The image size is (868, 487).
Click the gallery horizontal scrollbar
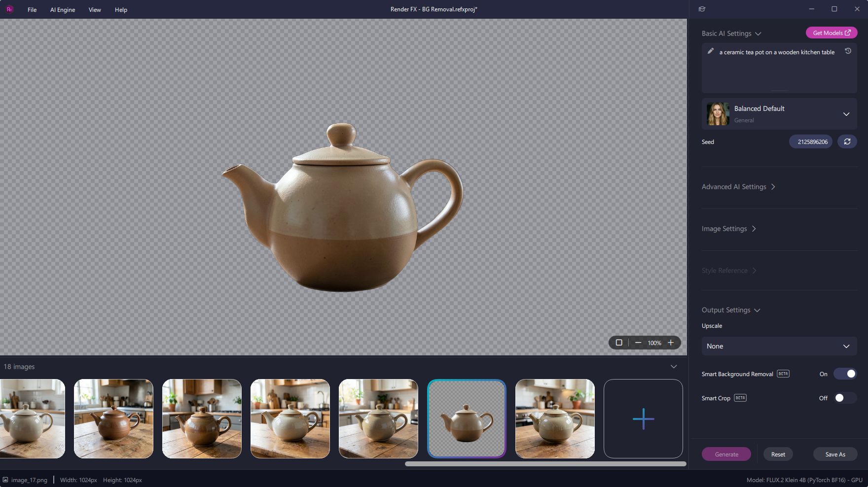click(545, 463)
